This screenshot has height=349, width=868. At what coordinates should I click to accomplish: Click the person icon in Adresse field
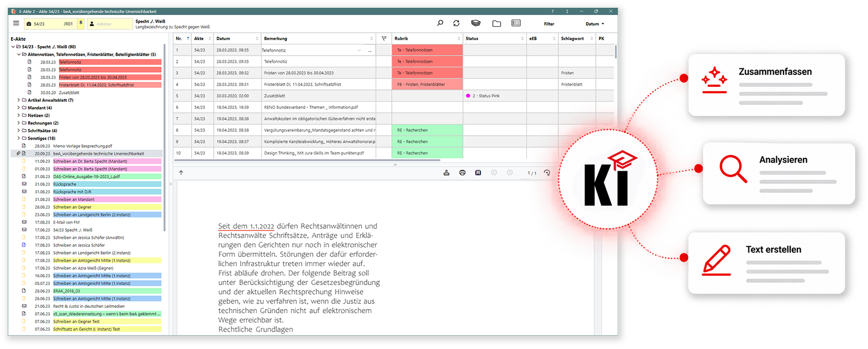(x=92, y=24)
